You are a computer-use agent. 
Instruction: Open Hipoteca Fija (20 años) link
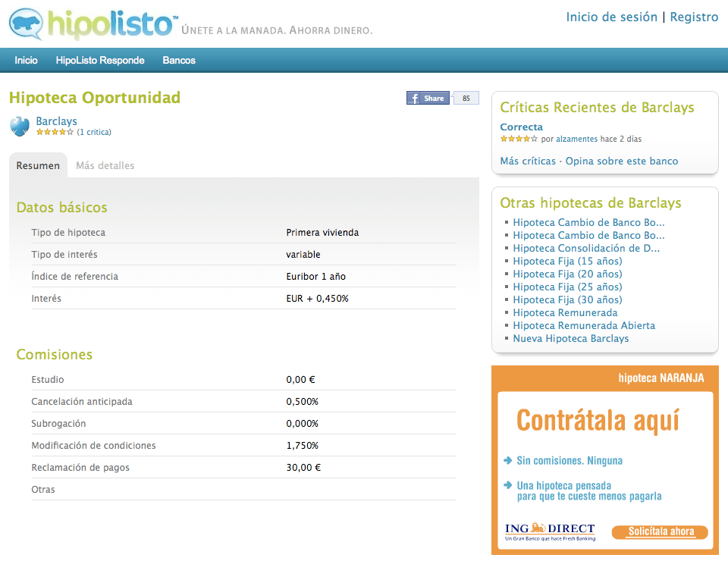pos(567,274)
